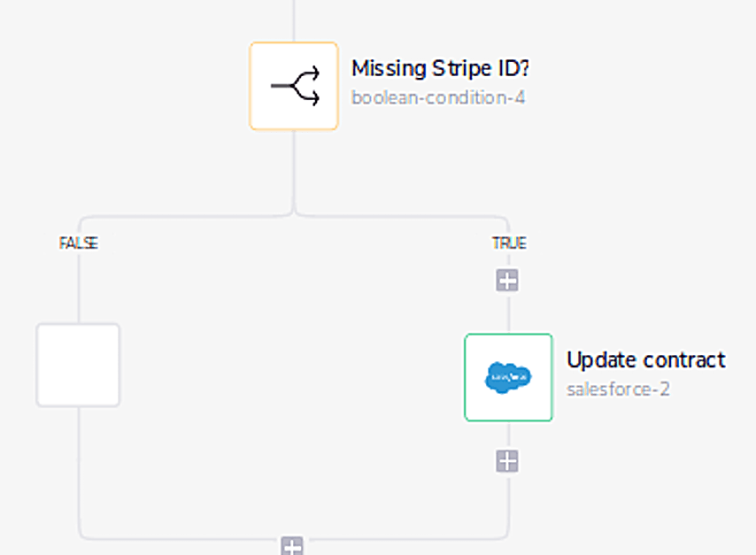Click the salesforce-2 identifier text
Image resolution: width=756 pixels, height=555 pixels.
pos(619,389)
